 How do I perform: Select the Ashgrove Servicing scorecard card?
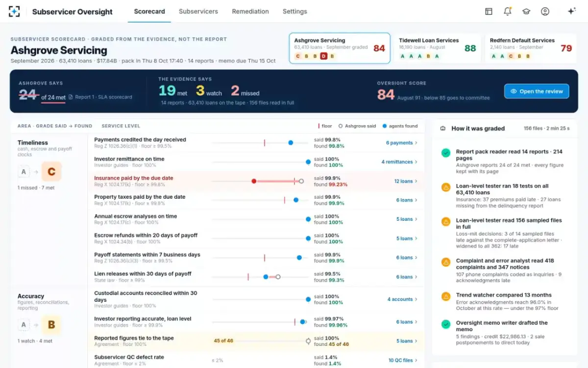(x=340, y=48)
